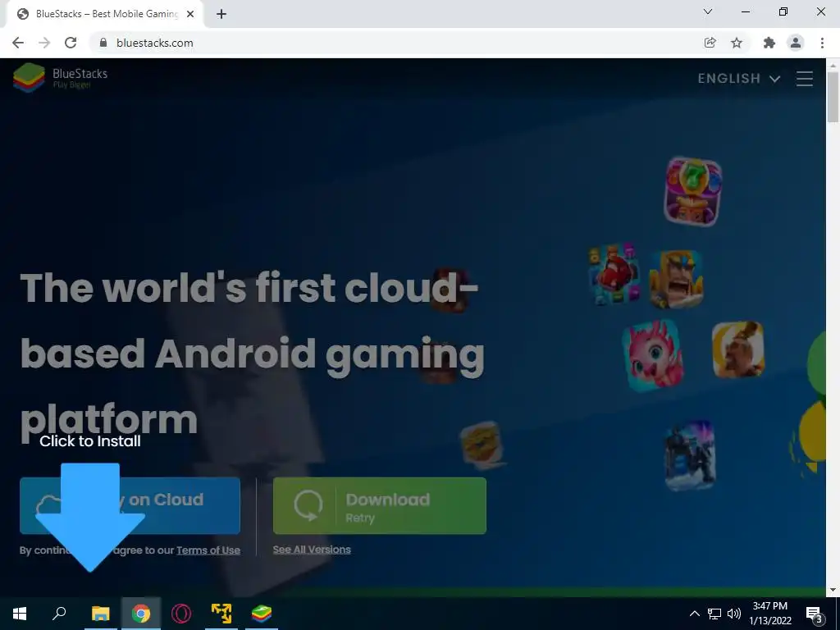Open File Explorer from taskbar

point(100,614)
